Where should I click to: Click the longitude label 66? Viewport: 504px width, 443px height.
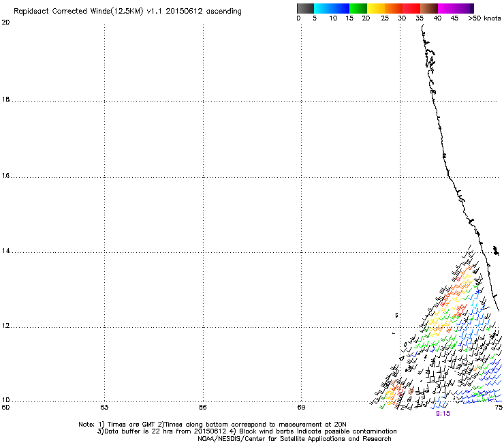point(203,408)
